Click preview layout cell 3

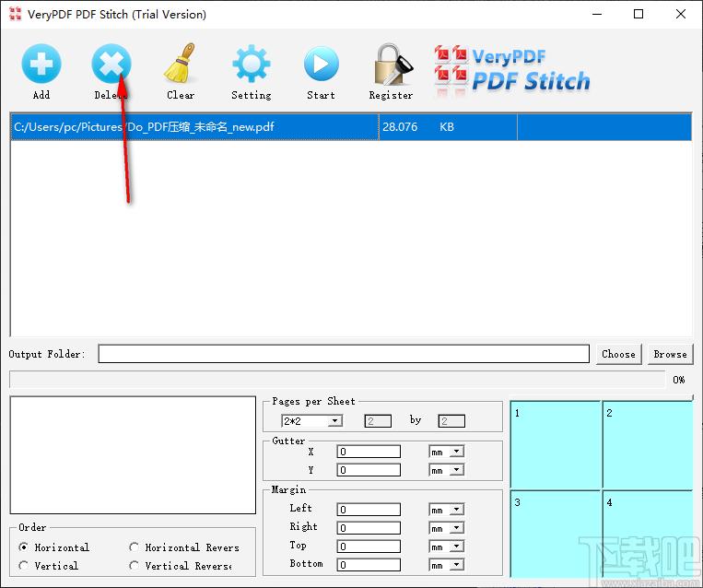[555, 534]
